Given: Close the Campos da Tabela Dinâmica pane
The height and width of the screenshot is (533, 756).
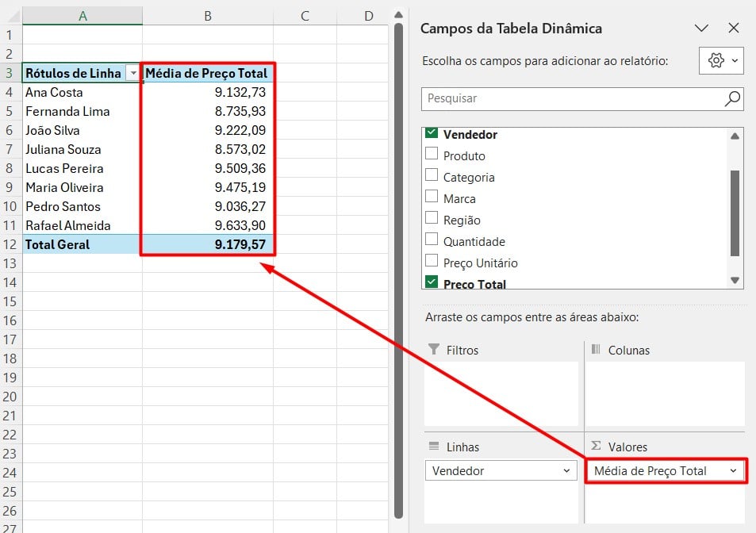Looking at the screenshot, I should [733, 28].
